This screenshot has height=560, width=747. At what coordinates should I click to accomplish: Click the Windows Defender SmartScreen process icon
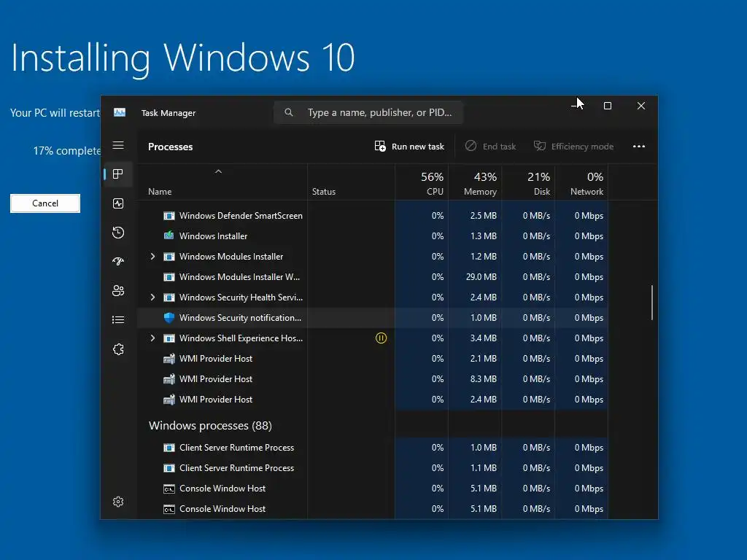pyautogui.click(x=169, y=216)
